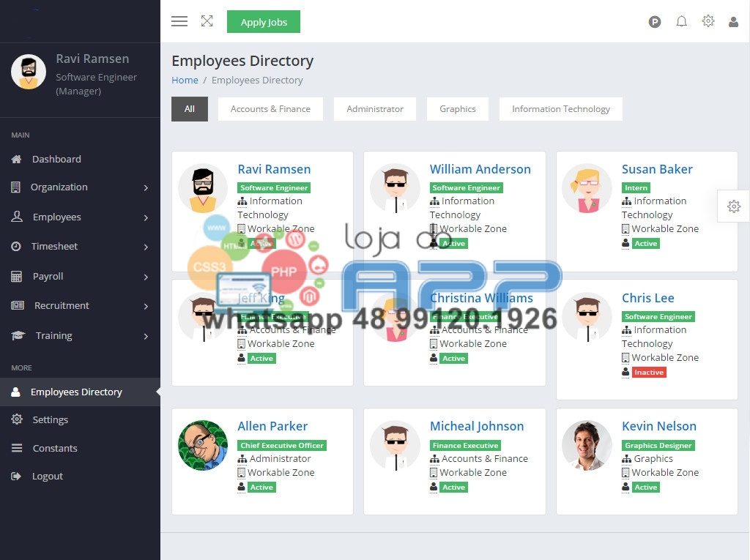The image size is (750, 560).
Task: Toggle the hamburger sidebar menu
Action: (x=179, y=21)
